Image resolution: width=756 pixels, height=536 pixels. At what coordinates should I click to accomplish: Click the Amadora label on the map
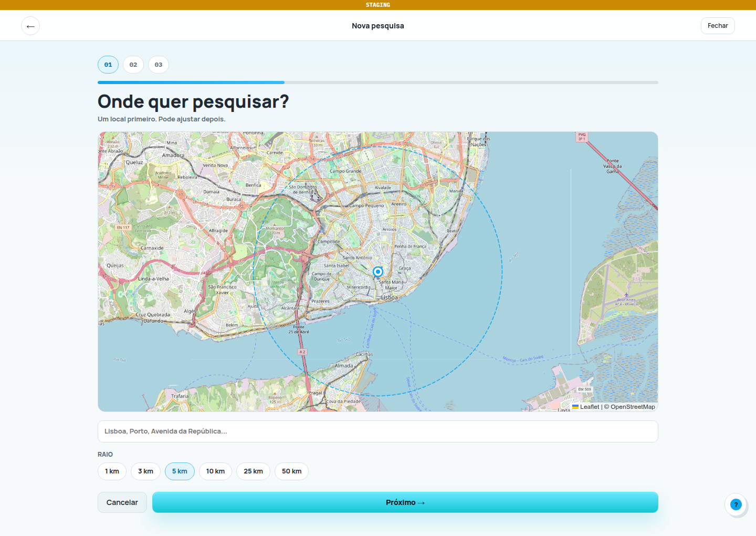tap(173, 156)
